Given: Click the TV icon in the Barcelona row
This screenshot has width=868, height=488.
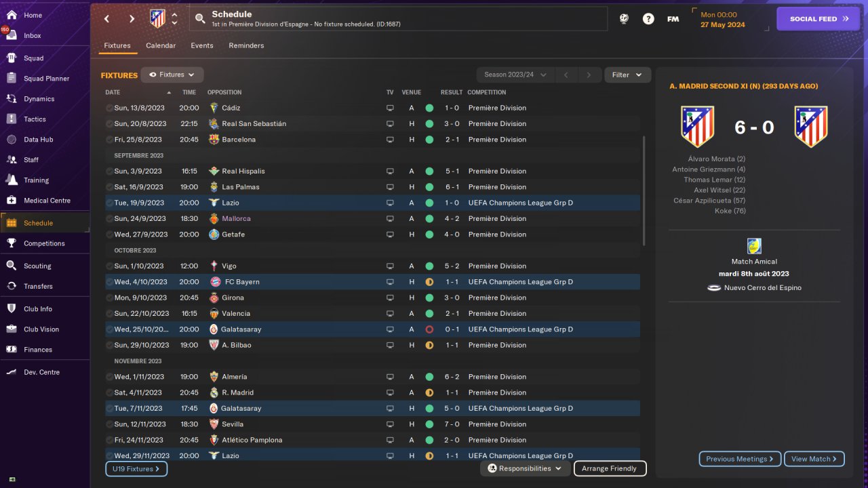Looking at the screenshot, I should pyautogui.click(x=390, y=140).
